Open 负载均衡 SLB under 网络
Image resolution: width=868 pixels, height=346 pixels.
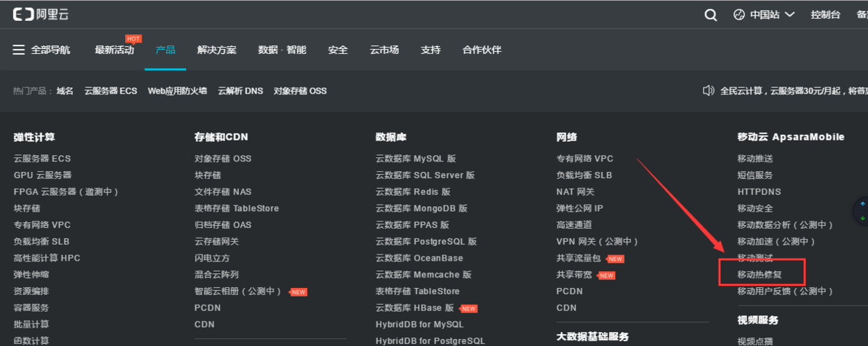[x=584, y=175]
